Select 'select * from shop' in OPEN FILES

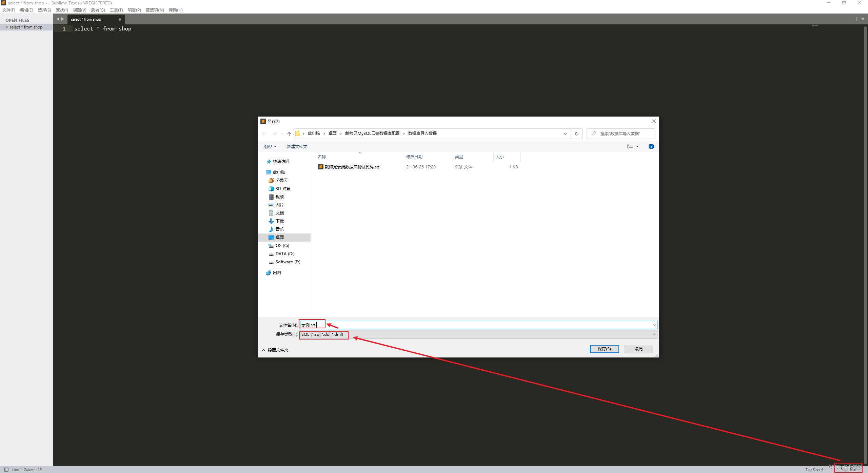pyautogui.click(x=26, y=27)
